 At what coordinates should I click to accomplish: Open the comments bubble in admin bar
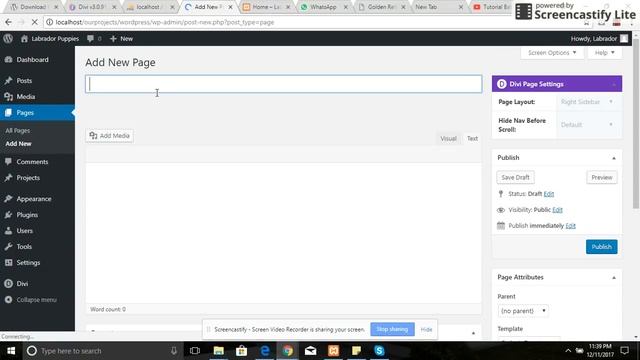click(94, 38)
